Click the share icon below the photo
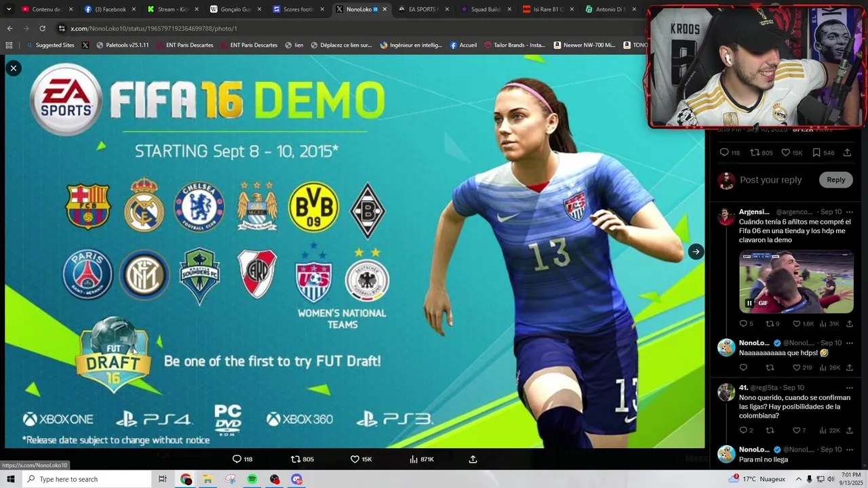This screenshot has height=488, width=868. 473,459
